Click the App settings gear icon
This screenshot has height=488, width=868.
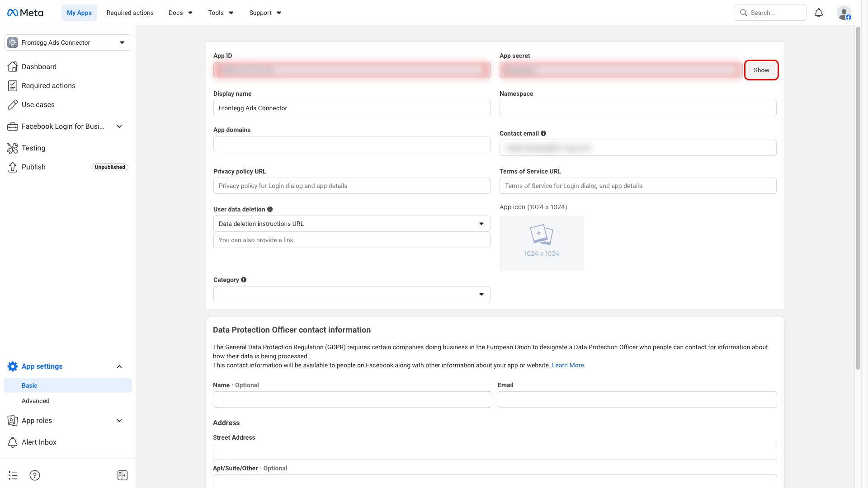click(x=13, y=366)
